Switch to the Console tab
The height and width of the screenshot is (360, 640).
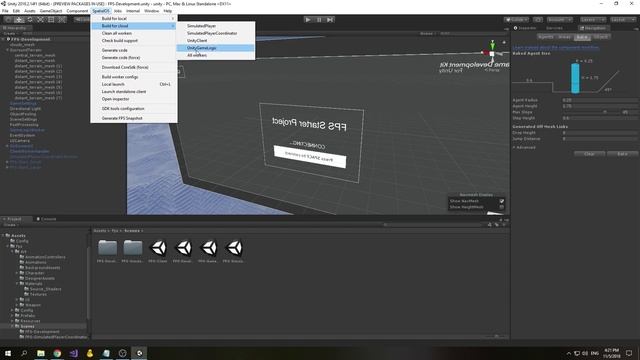coord(47,219)
